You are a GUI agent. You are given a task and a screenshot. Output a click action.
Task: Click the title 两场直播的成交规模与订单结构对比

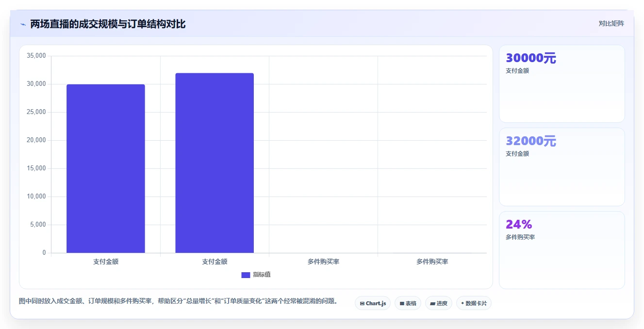pyautogui.click(x=108, y=24)
